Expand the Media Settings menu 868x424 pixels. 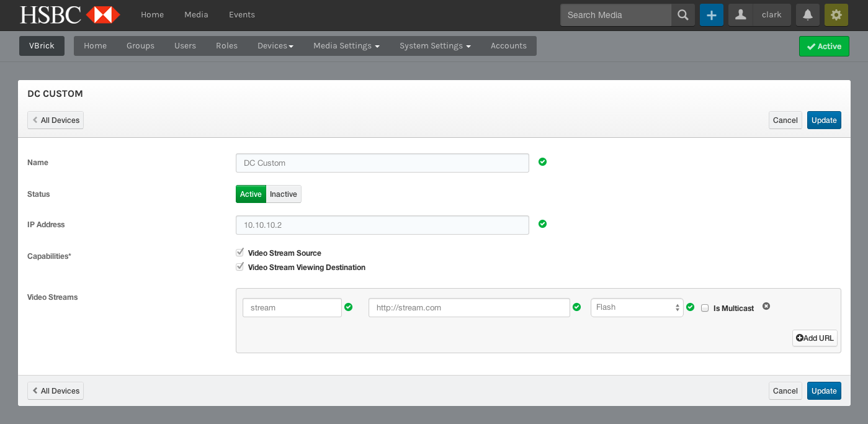click(x=346, y=46)
